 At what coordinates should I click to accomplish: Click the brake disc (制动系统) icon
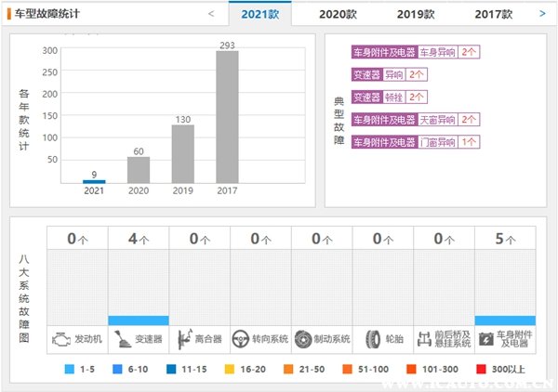tap(303, 339)
